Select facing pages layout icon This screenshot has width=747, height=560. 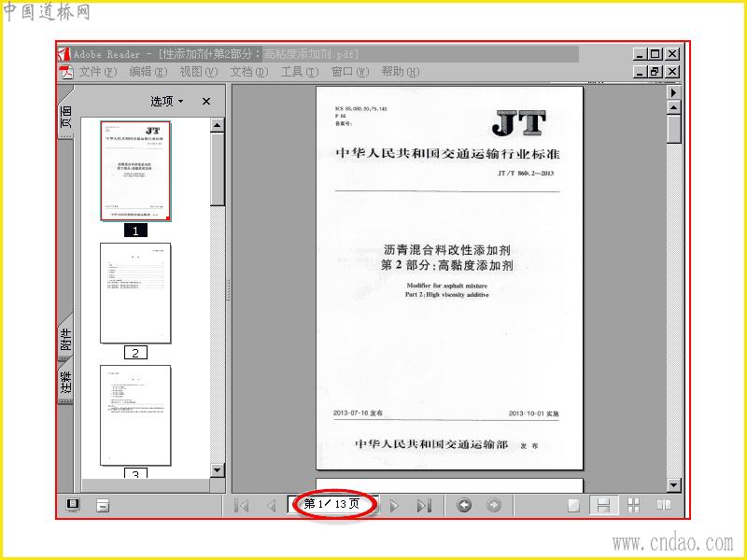point(664,504)
